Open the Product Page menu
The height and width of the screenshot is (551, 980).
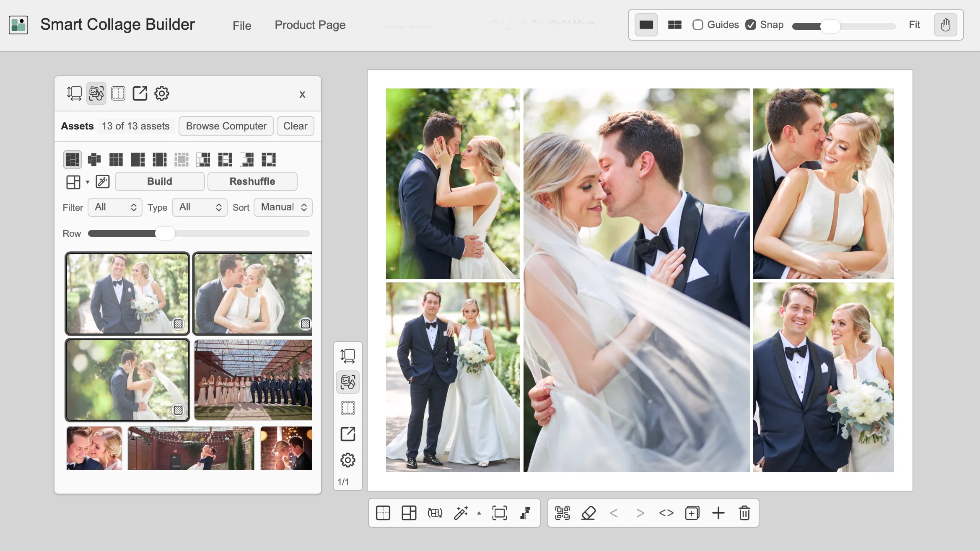(x=310, y=25)
